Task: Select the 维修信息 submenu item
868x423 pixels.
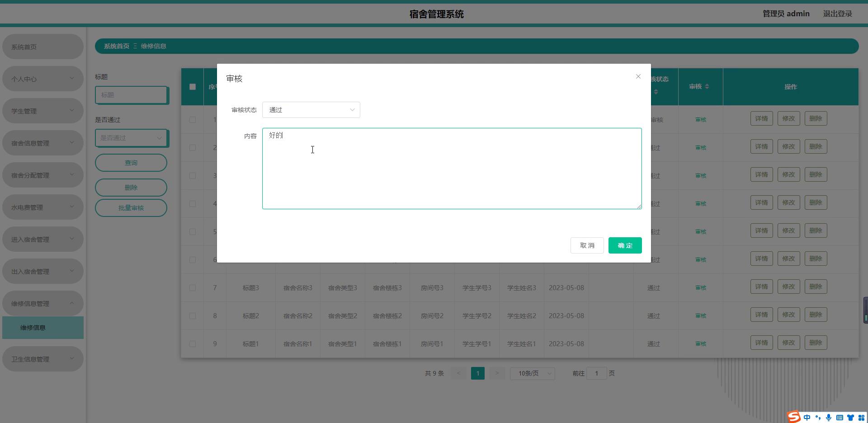Action: [43, 328]
